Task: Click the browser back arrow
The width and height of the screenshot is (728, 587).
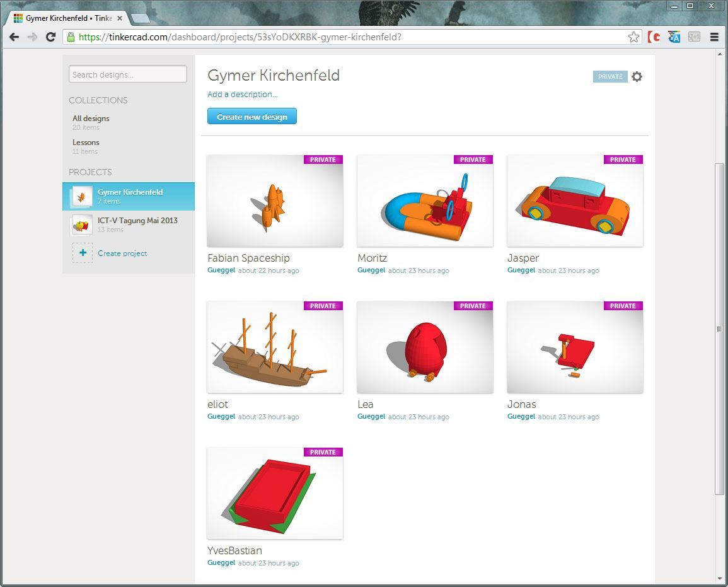Action: (14, 37)
